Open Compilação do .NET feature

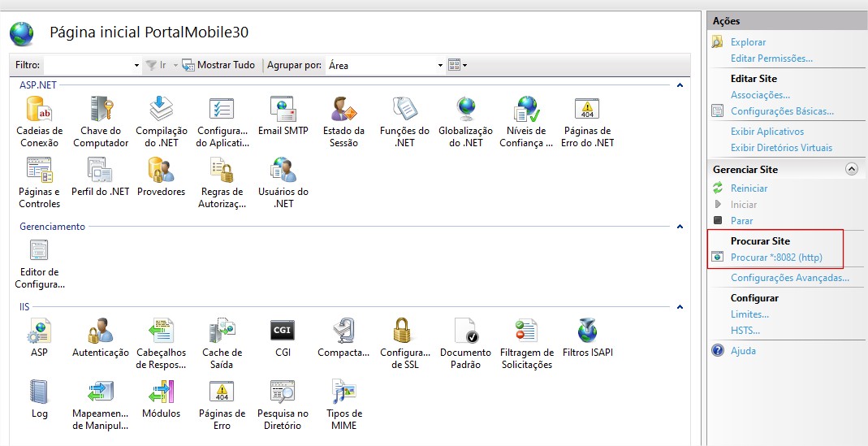click(162, 122)
